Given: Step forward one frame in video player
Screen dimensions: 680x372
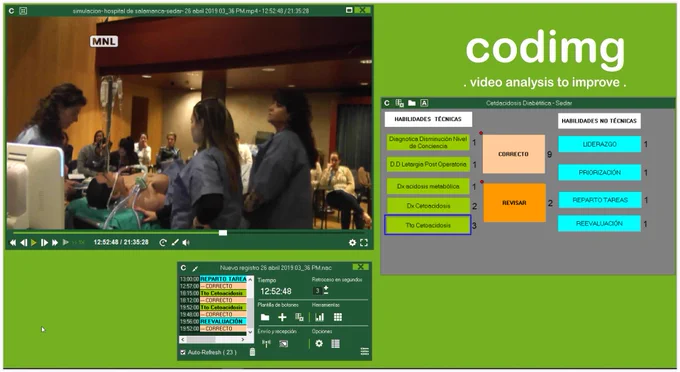Looking at the screenshot, I should (x=44, y=243).
